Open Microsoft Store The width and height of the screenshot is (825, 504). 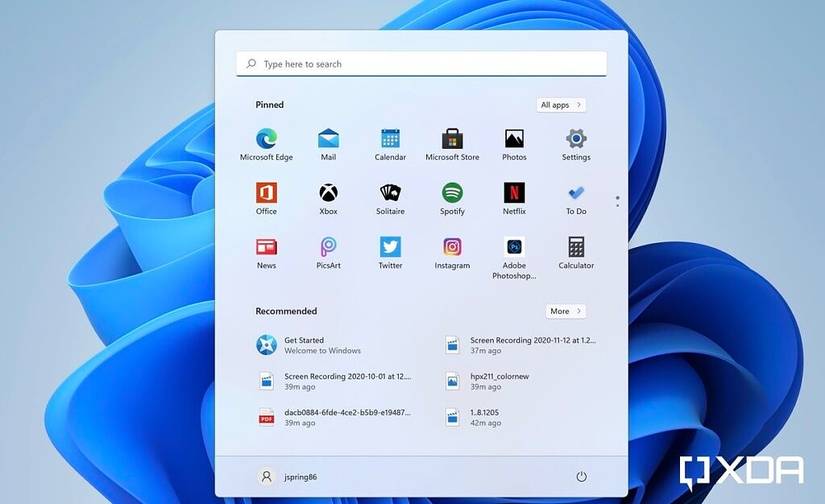[x=452, y=145]
